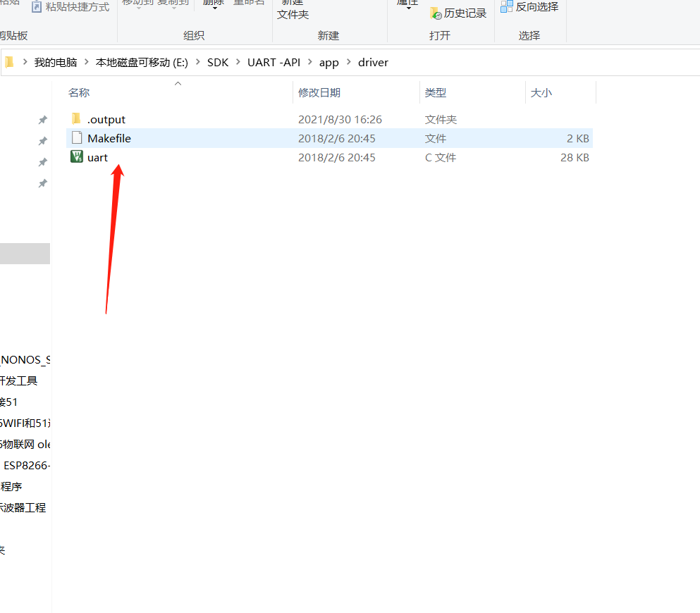Select the uart C file icon
700x613 pixels.
(x=77, y=156)
